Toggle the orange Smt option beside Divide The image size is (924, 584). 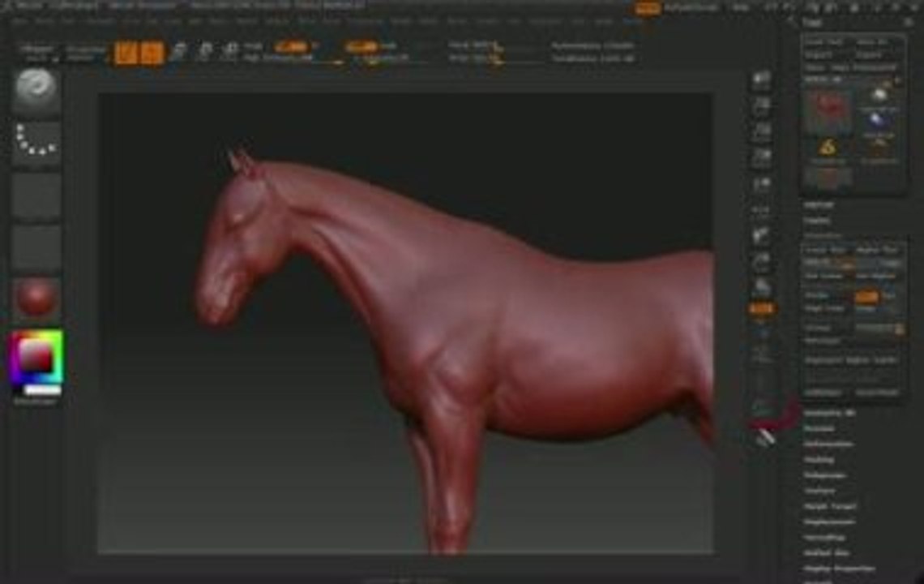[866, 295]
